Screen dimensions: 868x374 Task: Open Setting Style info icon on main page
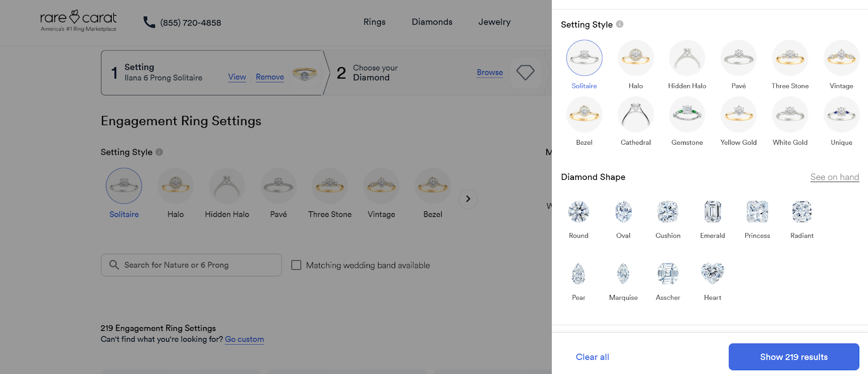pyautogui.click(x=159, y=152)
